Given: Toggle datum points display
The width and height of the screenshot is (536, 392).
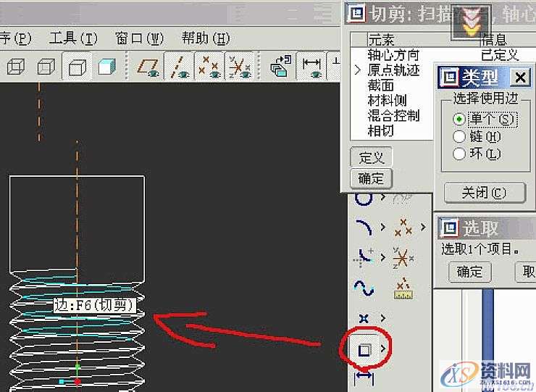Looking at the screenshot, I should pyautogui.click(x=209, y=67).
